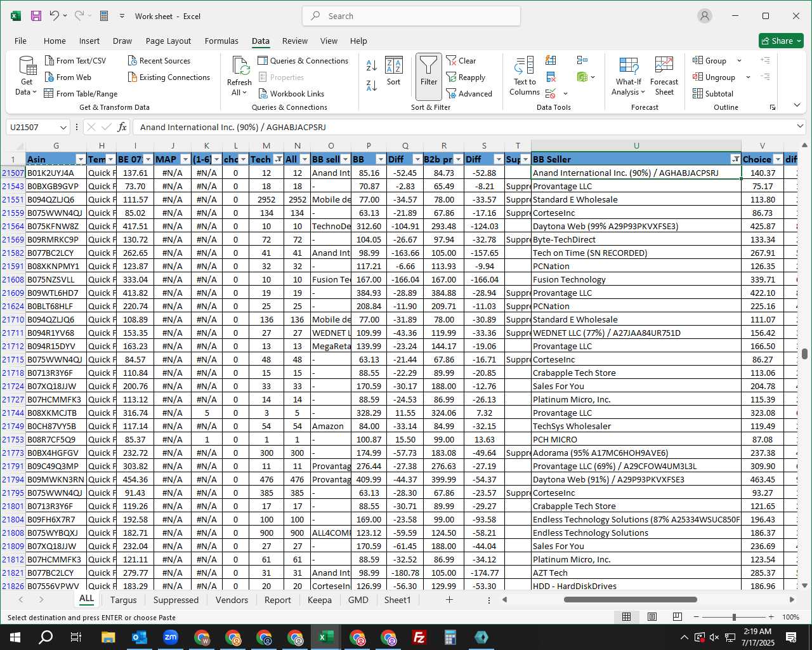Click the Share button

782,41
